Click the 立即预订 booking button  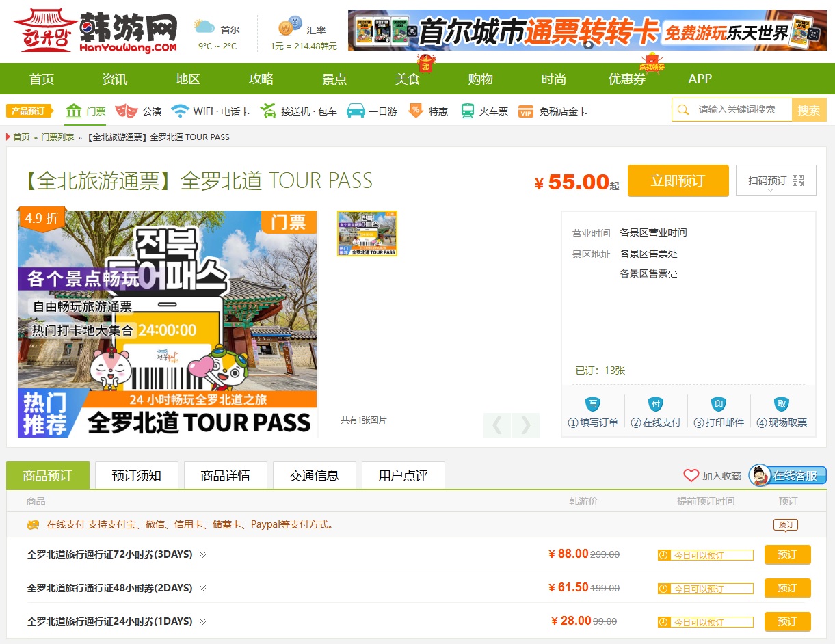(678, 180)
